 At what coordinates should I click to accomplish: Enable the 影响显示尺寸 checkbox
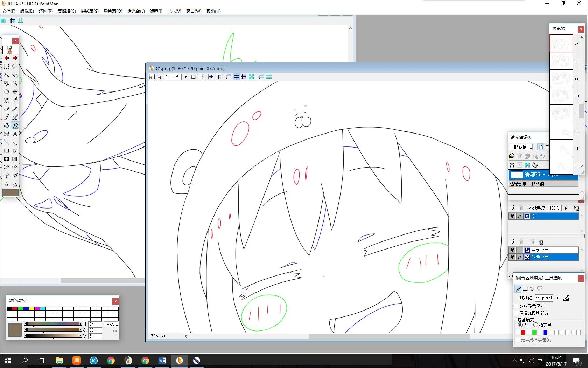tap(516, 306)
